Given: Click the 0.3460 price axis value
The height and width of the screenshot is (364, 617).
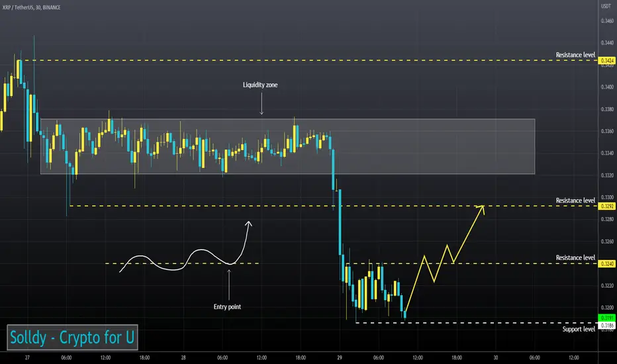Looking at the screenshot, I should (607, 21).
